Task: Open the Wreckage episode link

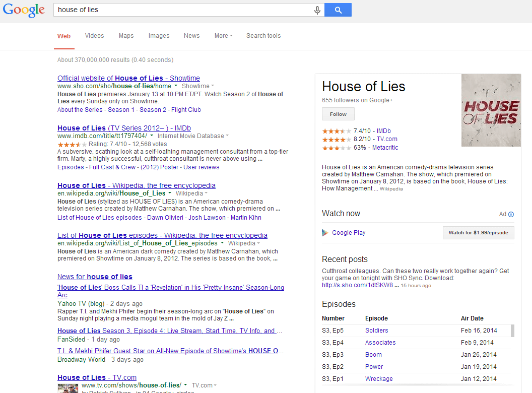Action: 379,379
